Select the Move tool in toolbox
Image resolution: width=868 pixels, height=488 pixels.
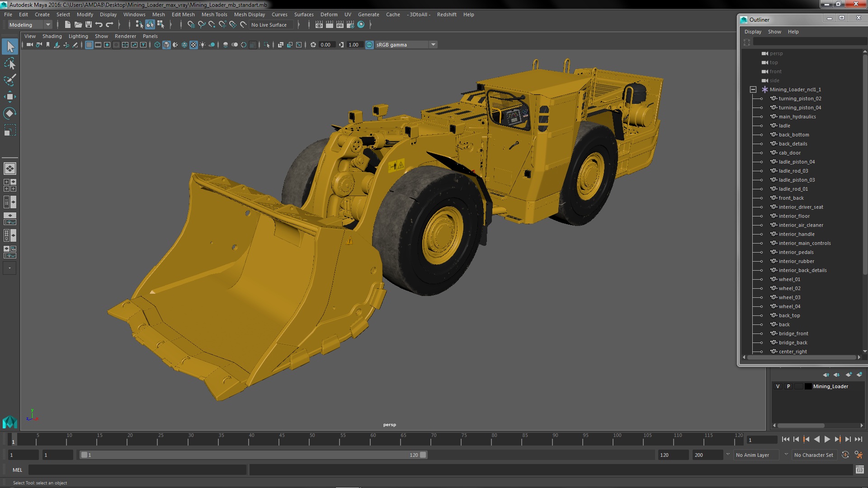(9, 97)
